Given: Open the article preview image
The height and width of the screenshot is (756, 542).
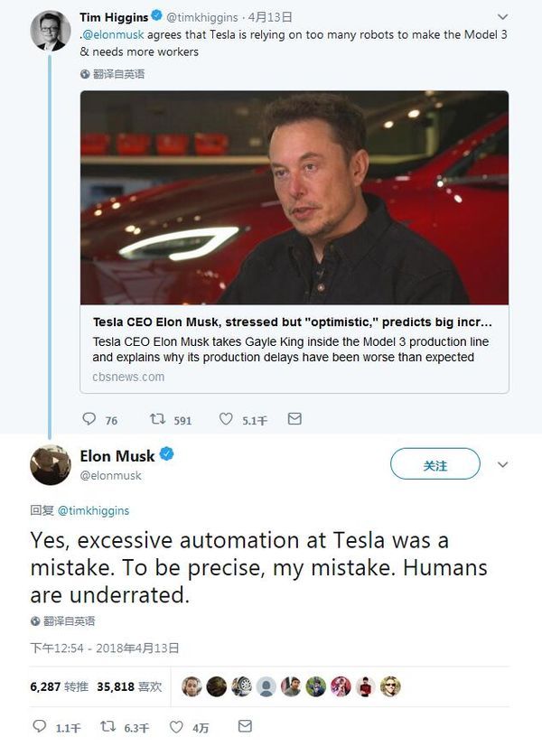Looking at the screenshot, I should pyautogui.click(x=294, y=197).
